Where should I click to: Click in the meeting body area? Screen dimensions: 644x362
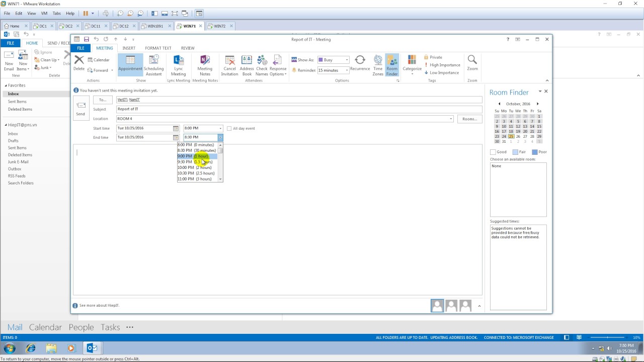click(x=277, y=219)
